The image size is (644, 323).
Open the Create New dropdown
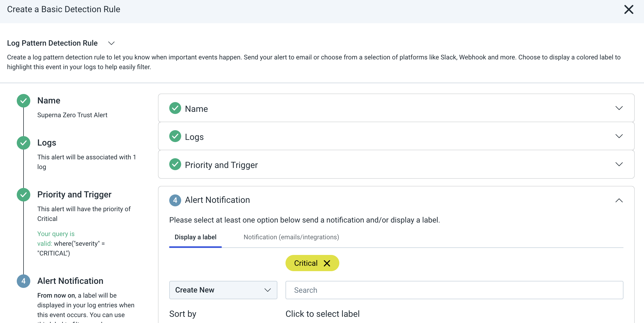point(223,290)
